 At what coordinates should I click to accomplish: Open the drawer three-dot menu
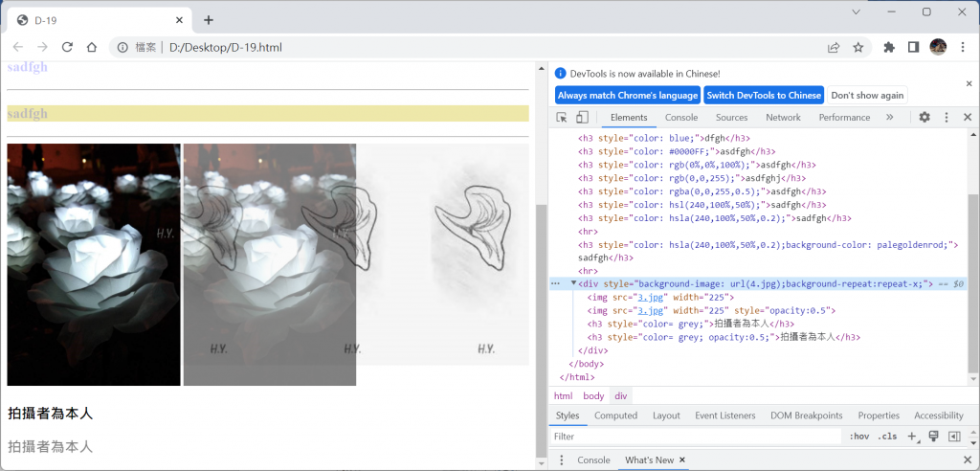click(561, 460)
